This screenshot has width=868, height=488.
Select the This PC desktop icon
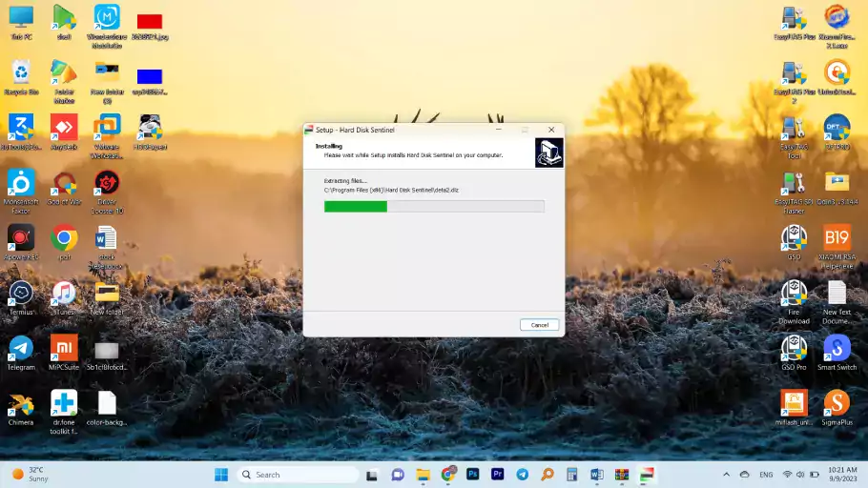tap(20, 18)
